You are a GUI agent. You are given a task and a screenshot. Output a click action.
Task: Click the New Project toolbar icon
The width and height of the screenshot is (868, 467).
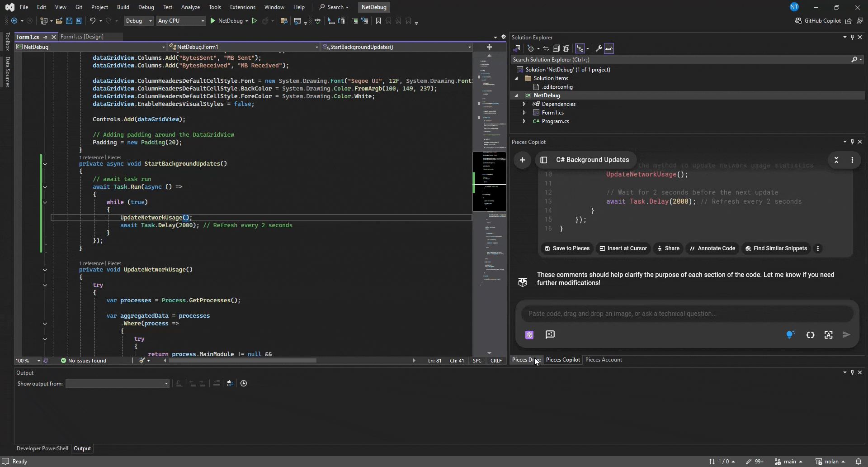tap(44, 21)
